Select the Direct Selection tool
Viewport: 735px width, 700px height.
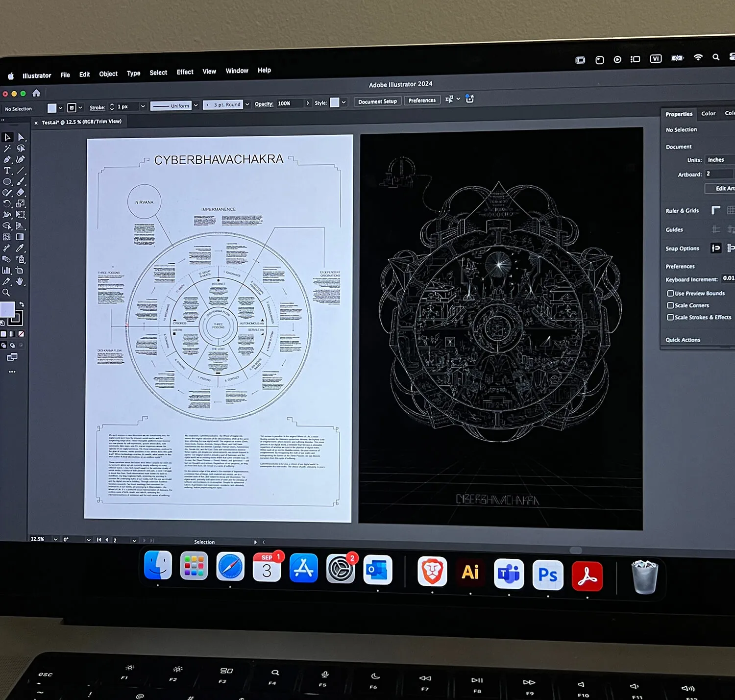tap(21, 137)
